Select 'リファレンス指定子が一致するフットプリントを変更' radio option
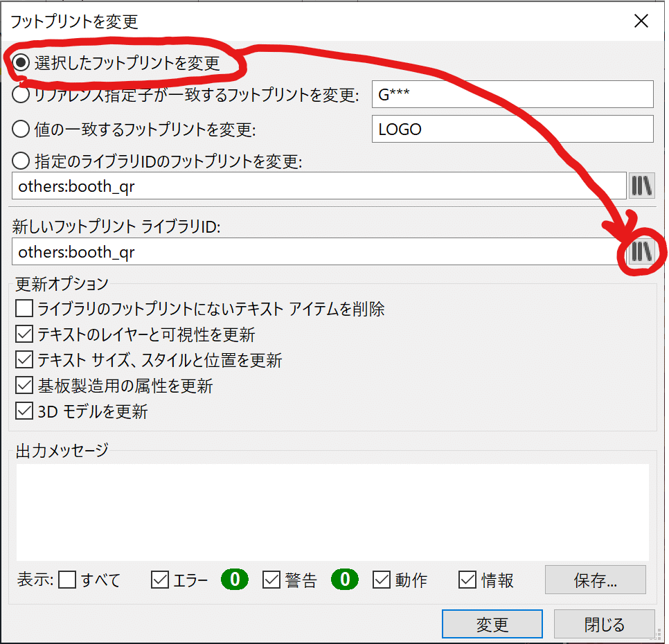The width and height of the screenshot is (669, 644). coord(21,94)
